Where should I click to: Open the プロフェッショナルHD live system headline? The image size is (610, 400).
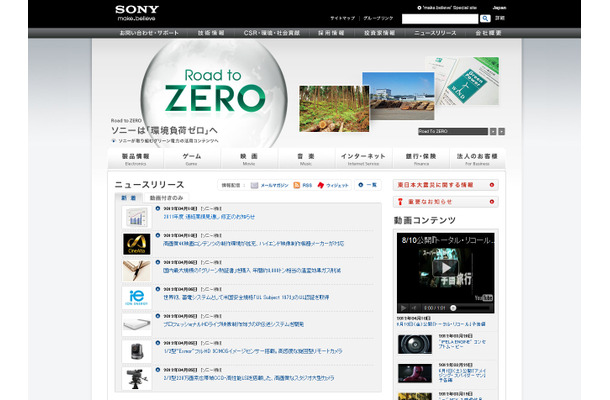pos(234,324)
